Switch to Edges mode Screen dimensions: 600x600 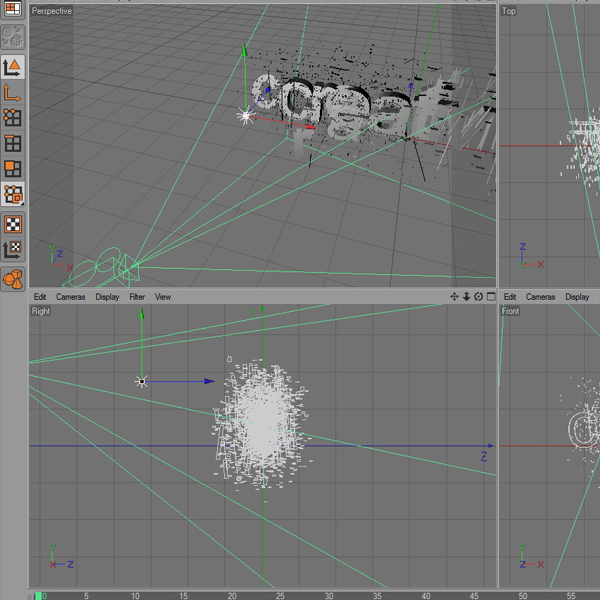tap(13, 143)
